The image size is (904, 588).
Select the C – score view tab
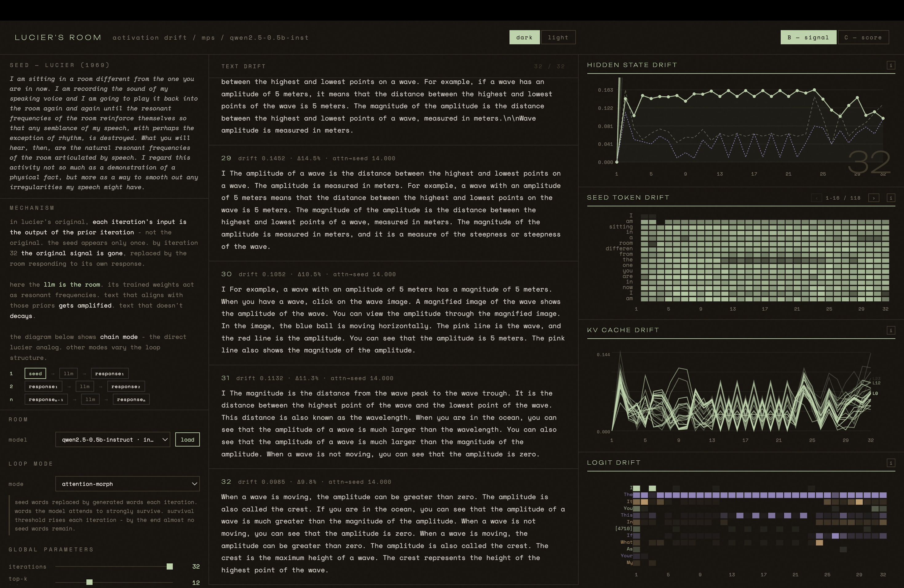(x=863, y=37)
